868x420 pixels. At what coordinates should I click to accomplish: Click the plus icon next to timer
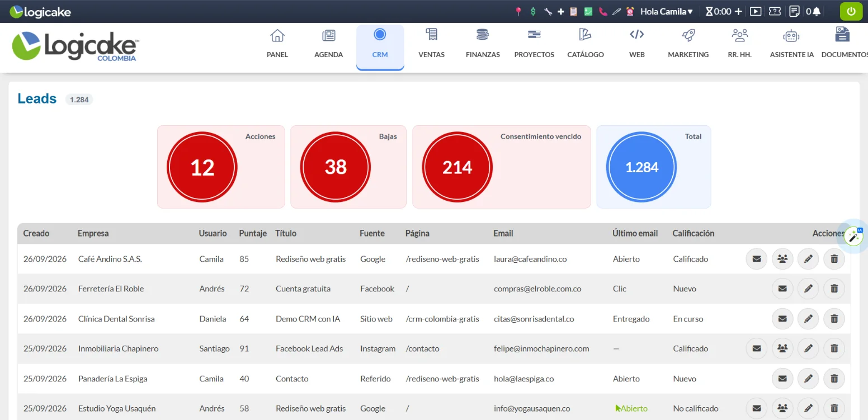(738, 11)
